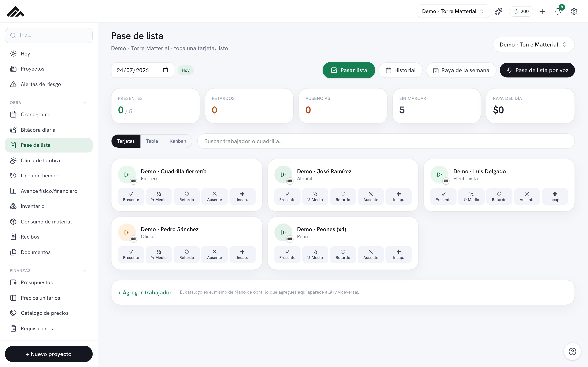Collapse the OBRA sidebar section

(85, 103)
